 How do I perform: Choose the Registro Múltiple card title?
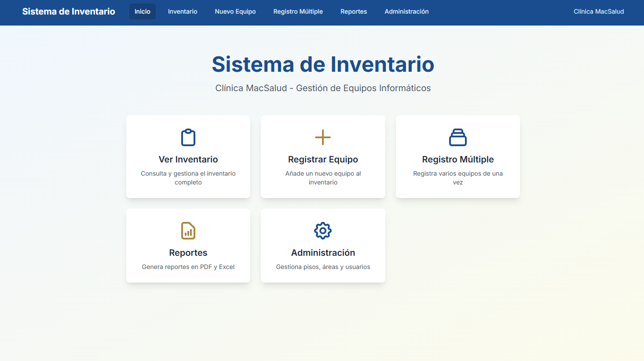tap(458, 159)
